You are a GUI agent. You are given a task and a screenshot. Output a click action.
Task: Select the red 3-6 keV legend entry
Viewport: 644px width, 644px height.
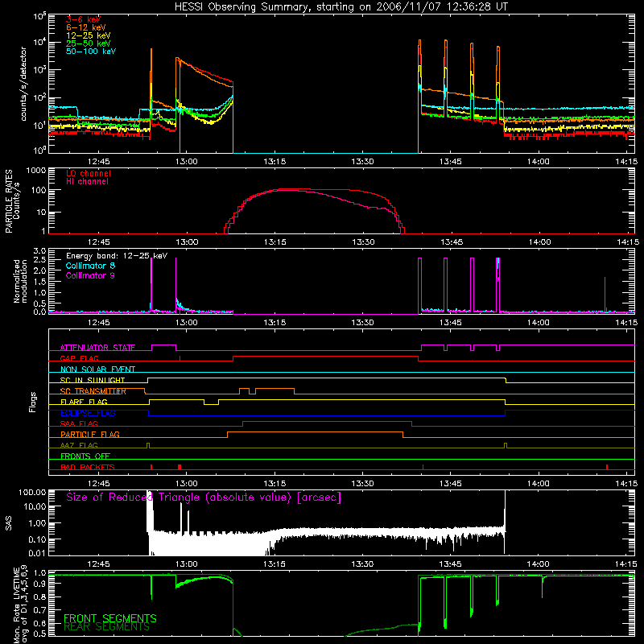84,19
